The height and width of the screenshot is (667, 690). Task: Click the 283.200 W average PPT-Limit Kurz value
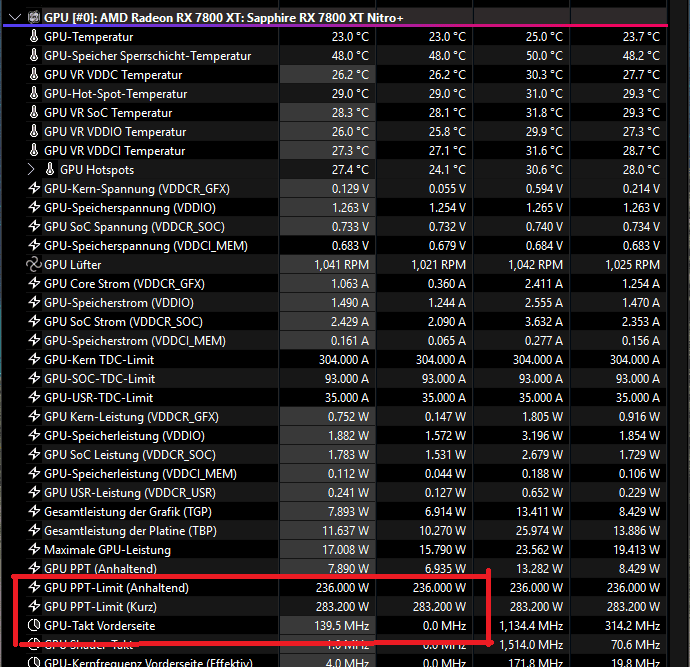[634, 607]
